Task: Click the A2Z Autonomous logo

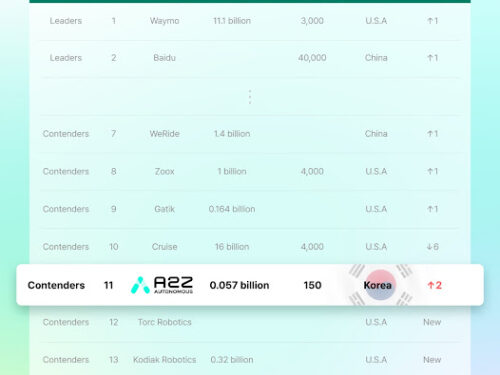Action: pyautogui.click(x=162, y=285)
